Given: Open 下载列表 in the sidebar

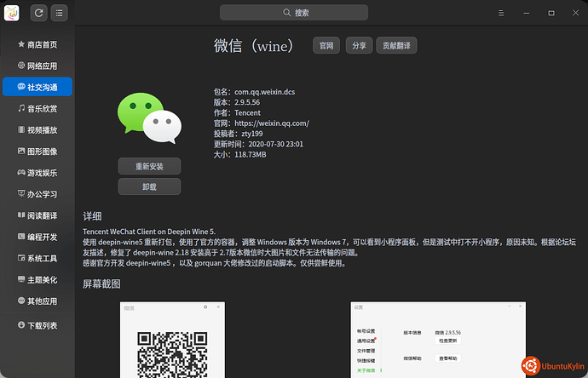Looking at the screenshot, I should coord(37,325).
